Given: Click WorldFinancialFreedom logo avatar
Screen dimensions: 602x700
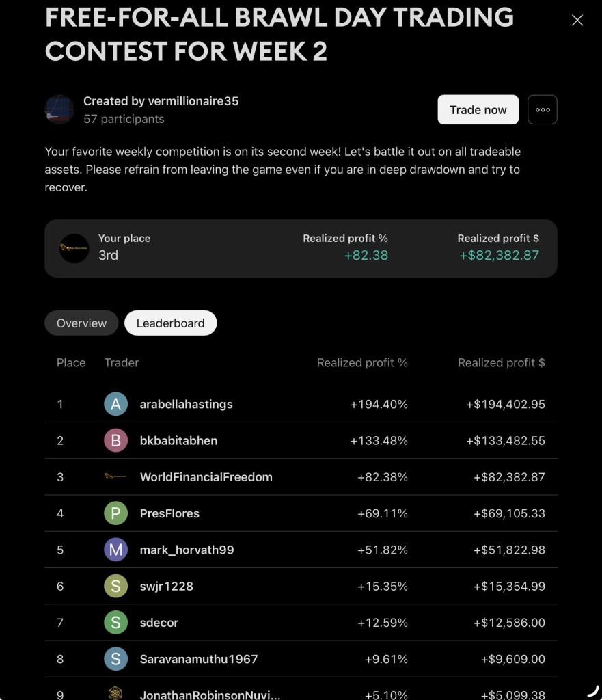Looking at the screenshot, I should coord(115,476).
